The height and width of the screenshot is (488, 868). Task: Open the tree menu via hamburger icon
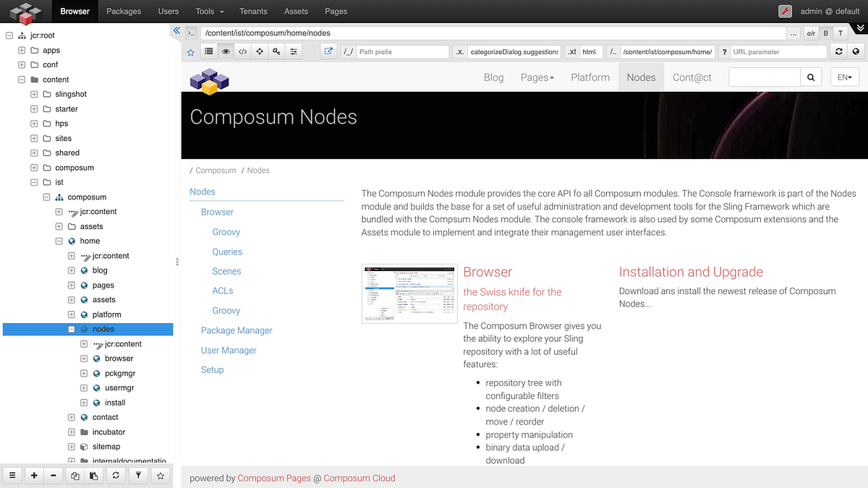coord(12,475)
